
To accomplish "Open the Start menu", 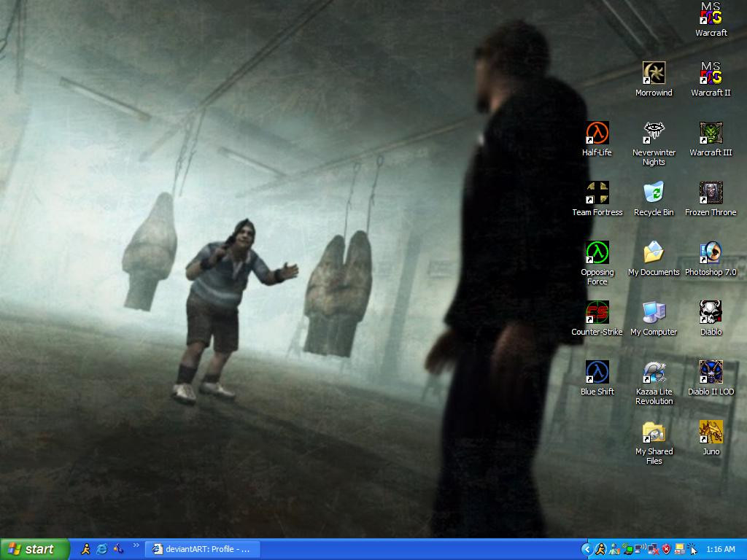I will (x=35, y=549).
